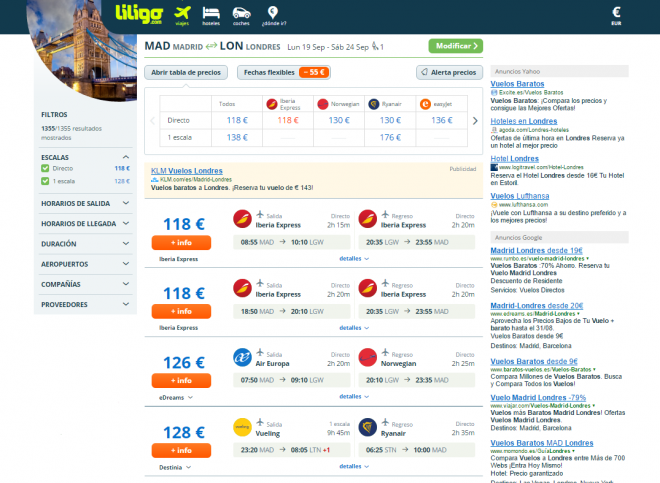Open the Hotel Londres ad link
Viewport: 660px width, 483px height.
(514, 159)
